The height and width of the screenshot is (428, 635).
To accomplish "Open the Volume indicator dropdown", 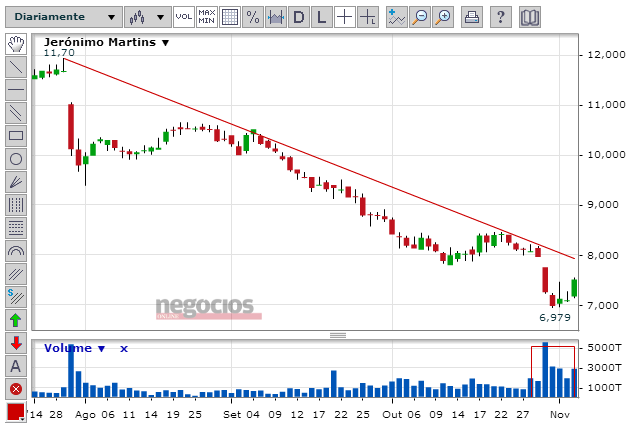I will (x=75, y=349).
